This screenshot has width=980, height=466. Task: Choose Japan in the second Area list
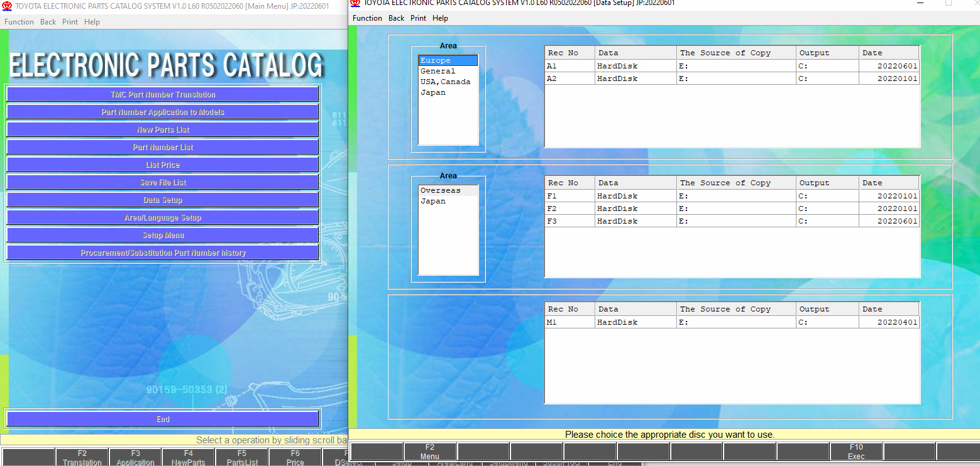pos(432,201)
